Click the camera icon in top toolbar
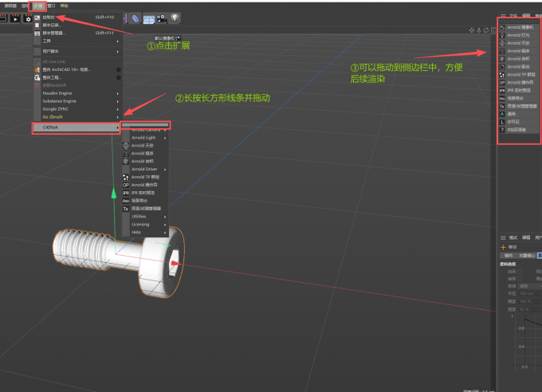The height and width of the screenshot is (392, 542). [x=160, y=18]
